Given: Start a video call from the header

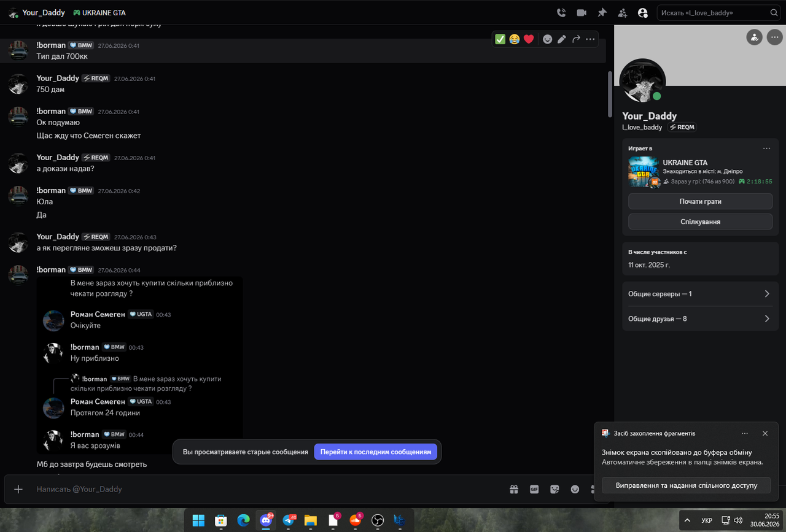Looking at the screenshot, I should click(x=582, y=12).
